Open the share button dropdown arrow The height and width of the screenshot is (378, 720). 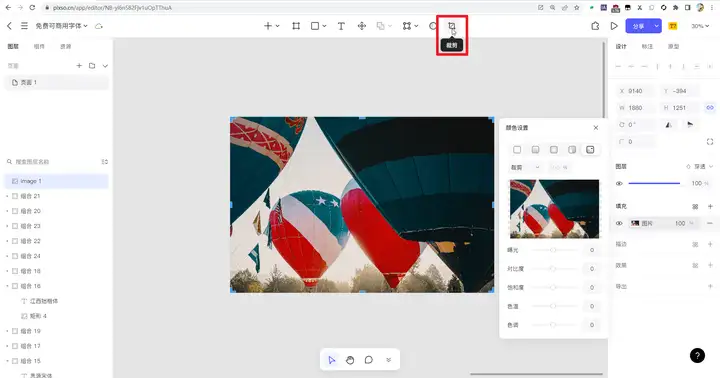click(x=657, y=26)
